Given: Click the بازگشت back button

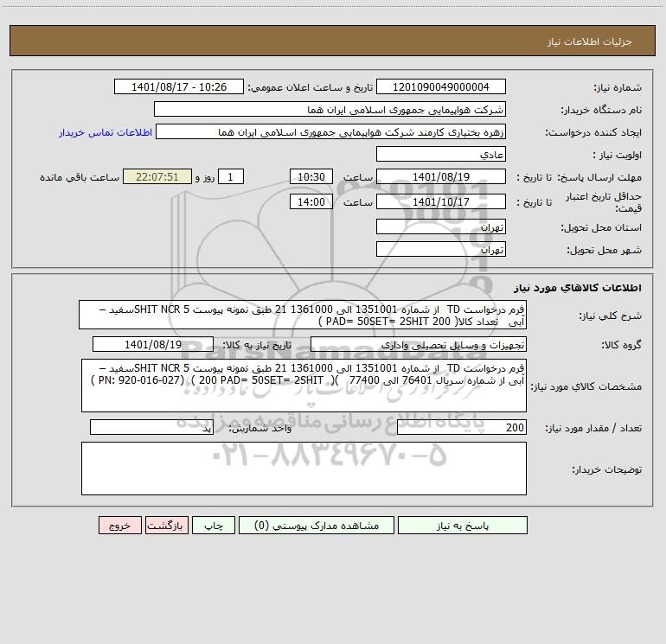Looking at the screenshot, I should click(x=163, y=526).
